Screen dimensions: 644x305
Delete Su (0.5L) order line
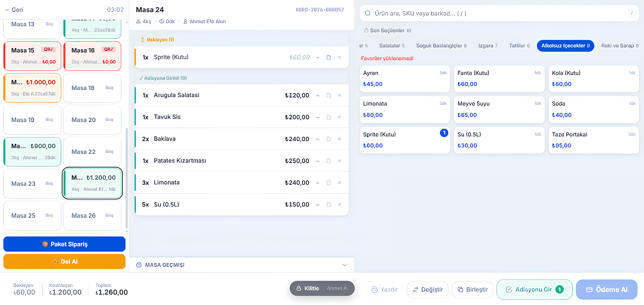[x=339, y=204]
